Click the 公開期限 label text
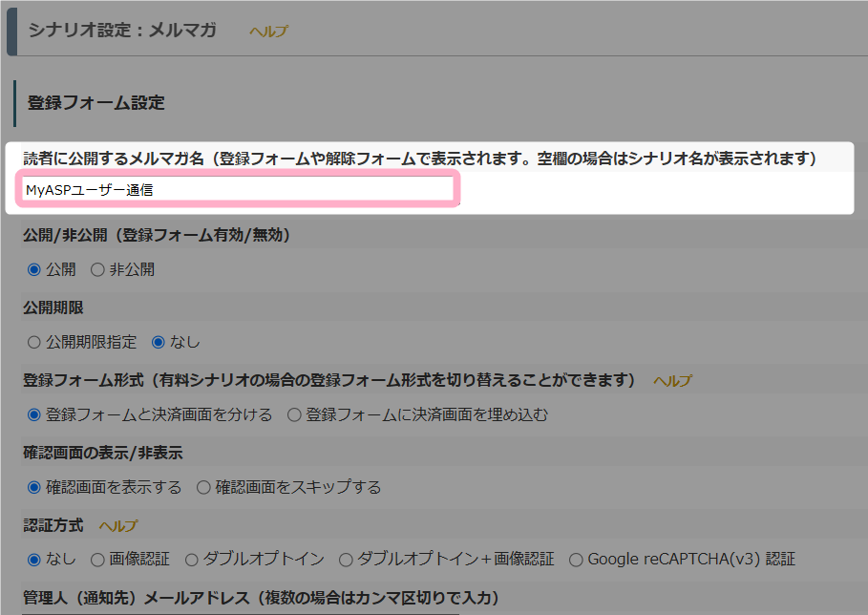This screenshot has height=615, width=868. (53, 307)
